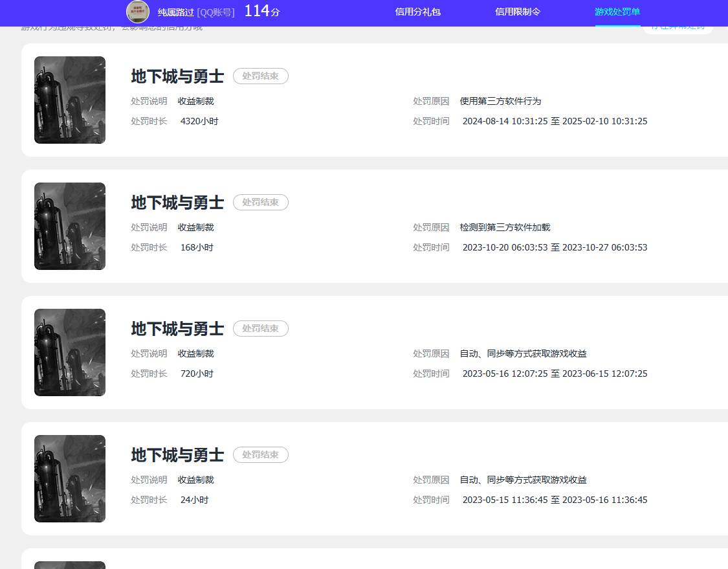Click the penalty reason 检测到第三方软件加载
This screenshot has height=569, width=728.
point(505,227)
